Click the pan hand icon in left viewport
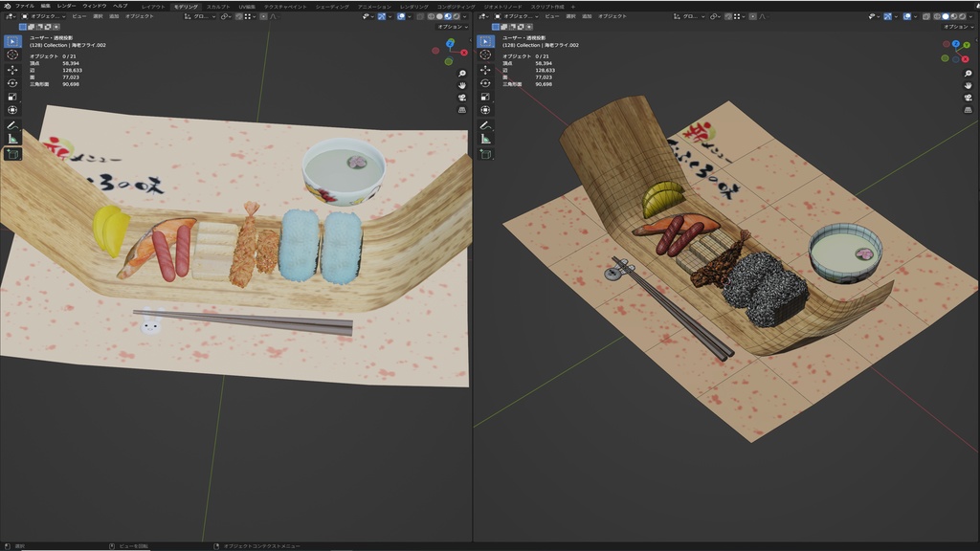The width and height of the screenshot is (980, 551). [462, 85]
